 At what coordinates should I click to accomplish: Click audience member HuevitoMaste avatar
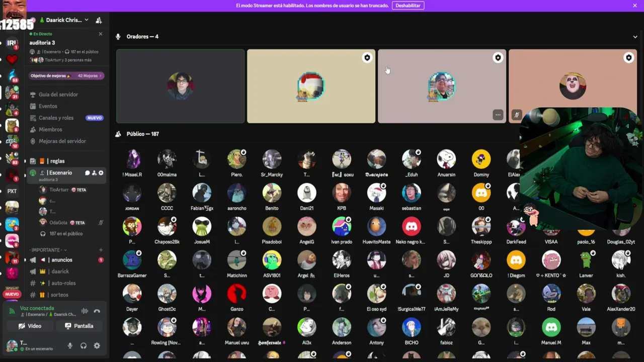[x=376, y=227]
